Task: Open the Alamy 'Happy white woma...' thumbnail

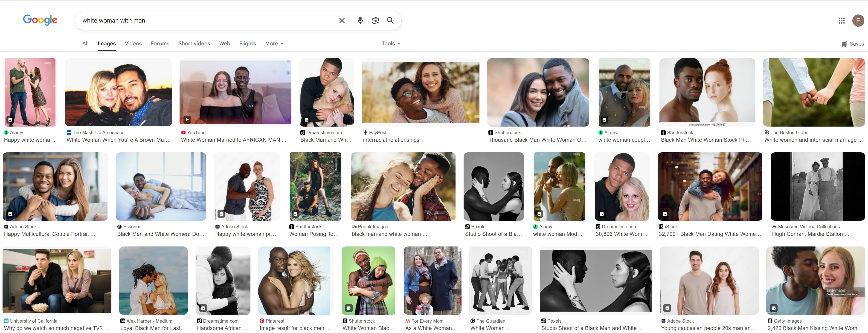Action: [x=30, y=92]
